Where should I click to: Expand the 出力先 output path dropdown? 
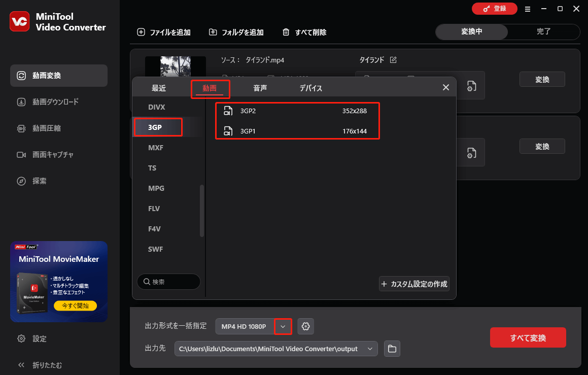(370, 349)
